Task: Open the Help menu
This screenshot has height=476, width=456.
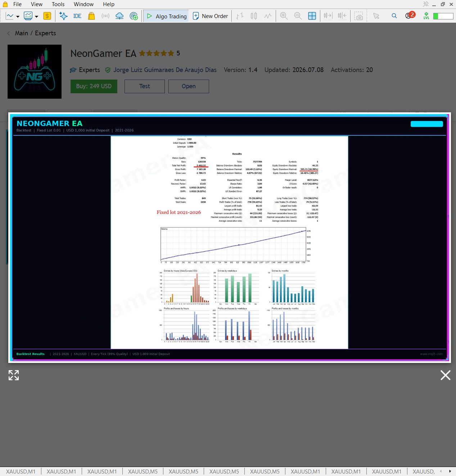Action: click(108, 4)
